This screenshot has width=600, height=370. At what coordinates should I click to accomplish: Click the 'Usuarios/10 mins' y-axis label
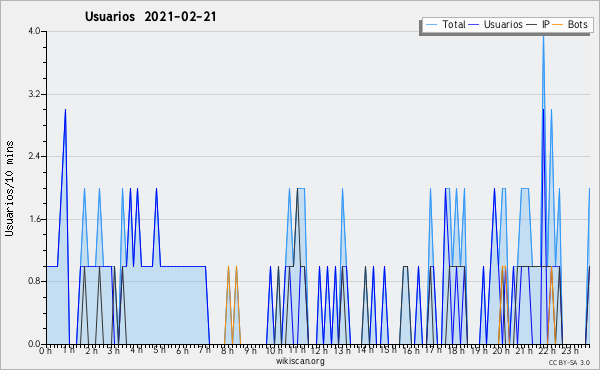(9, 189)
